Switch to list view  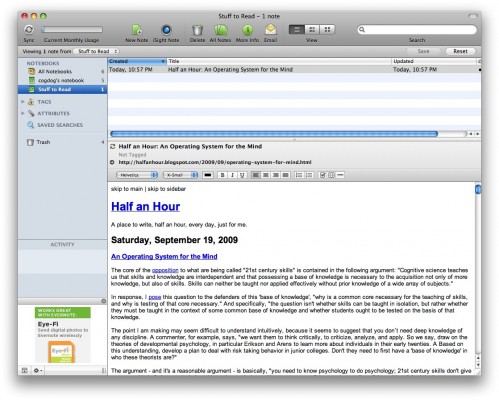(296, 30)
